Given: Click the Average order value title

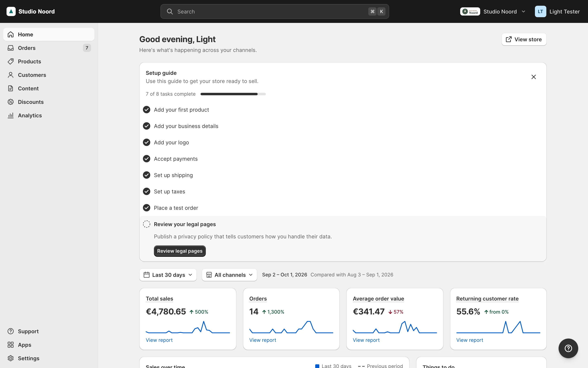Looking at the screenshot, I should [378, 299].
